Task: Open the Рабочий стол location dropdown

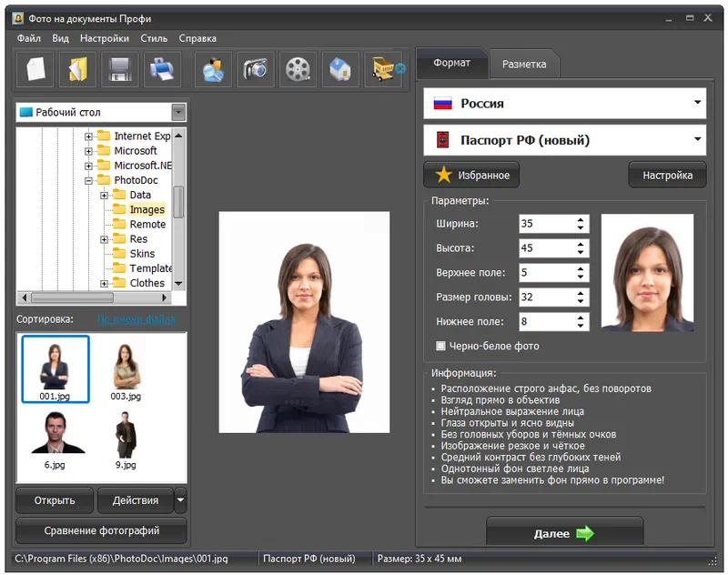Action: point(178,112)
